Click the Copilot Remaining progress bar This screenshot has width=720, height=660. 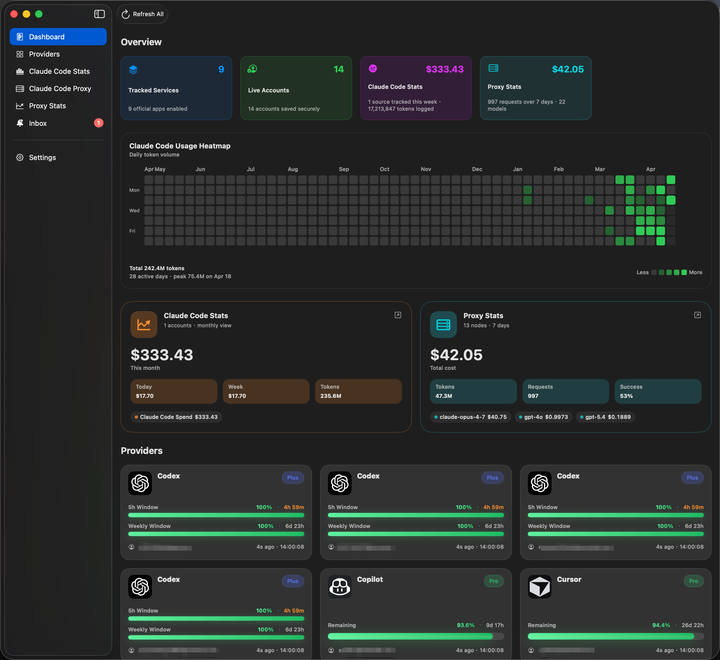coord(416,637)
